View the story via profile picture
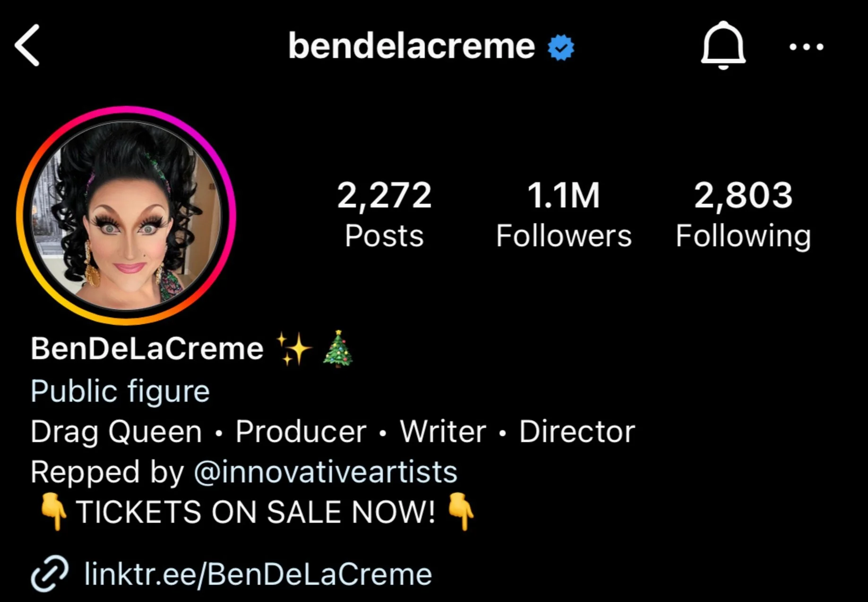The image size is (868, 602). (126, 215)
